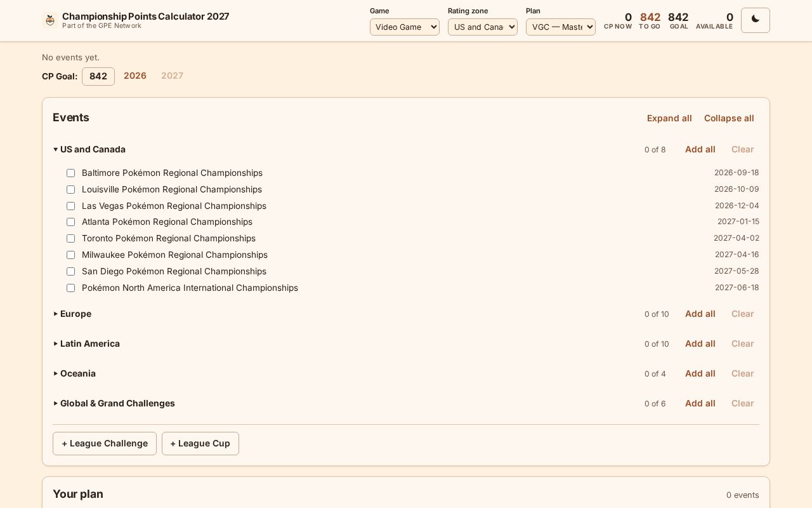Screen dimensions: 812x508
Task: Enable the Toronto Regional Championships checkbox
Action: (x=70, y=239)
